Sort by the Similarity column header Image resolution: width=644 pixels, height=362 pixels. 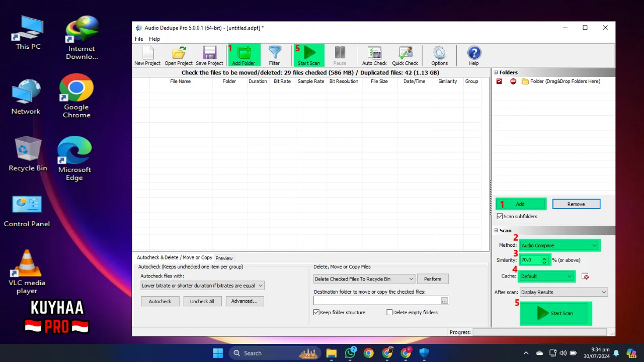447,81
